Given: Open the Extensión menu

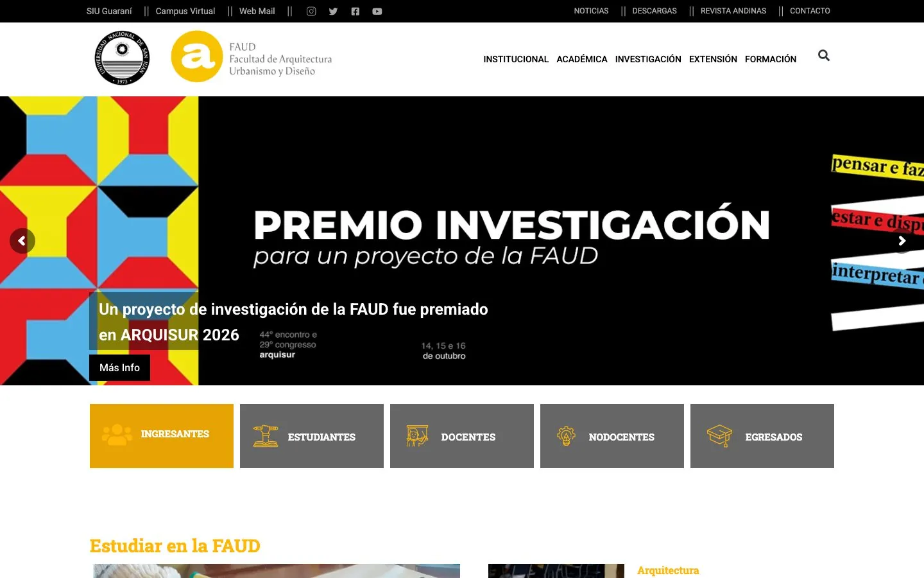Looking at the screenshot, I should click(713, 59).
